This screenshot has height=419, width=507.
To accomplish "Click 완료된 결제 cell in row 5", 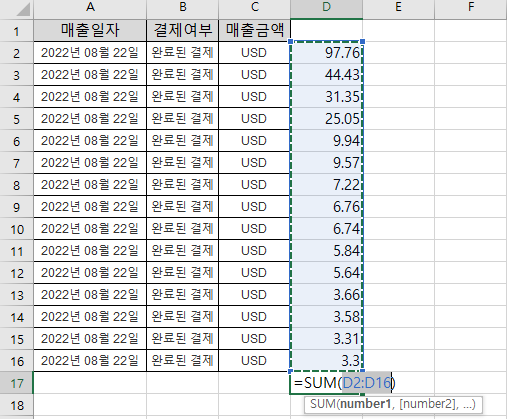I will (x=182, y=119).
